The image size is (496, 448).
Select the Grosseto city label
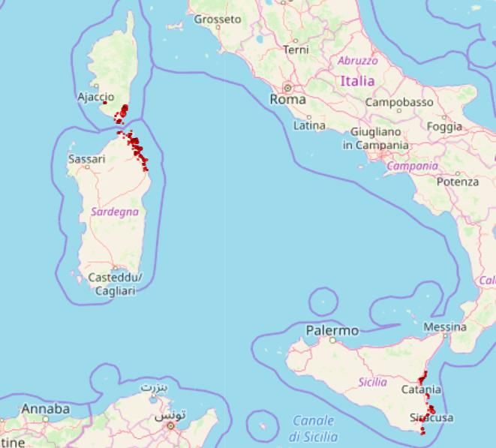(x=218, y=20)
